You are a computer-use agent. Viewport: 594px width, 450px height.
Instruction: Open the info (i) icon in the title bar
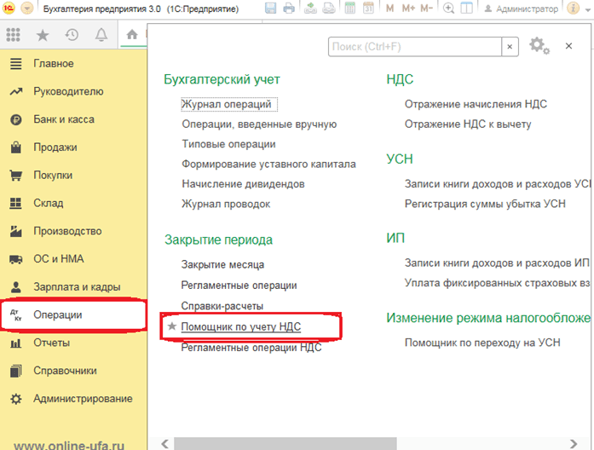tap(573, 8)
